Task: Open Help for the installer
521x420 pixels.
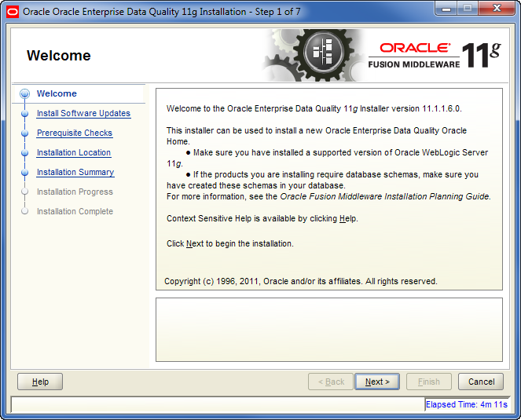Action: [40, 382]
